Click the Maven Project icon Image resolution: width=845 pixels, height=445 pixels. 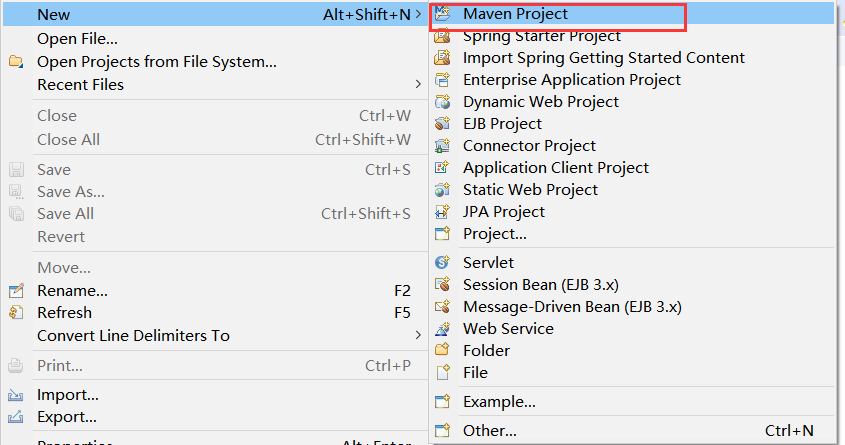coord(442,14)
